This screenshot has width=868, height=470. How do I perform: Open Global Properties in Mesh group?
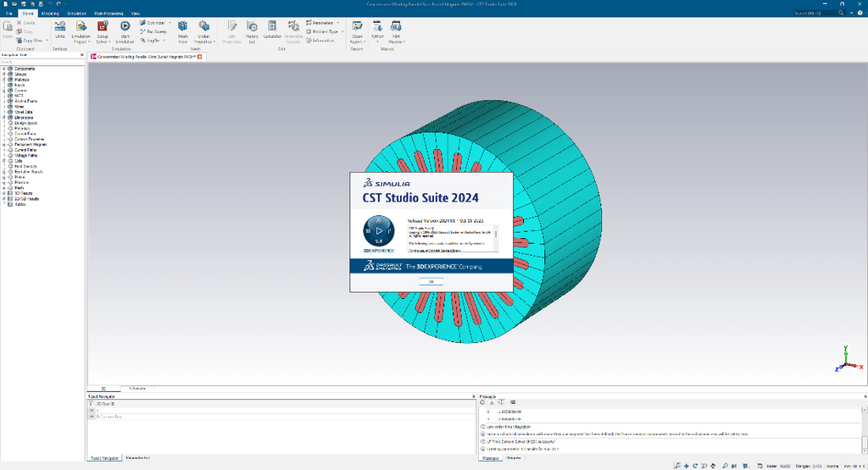coord(204,32)
